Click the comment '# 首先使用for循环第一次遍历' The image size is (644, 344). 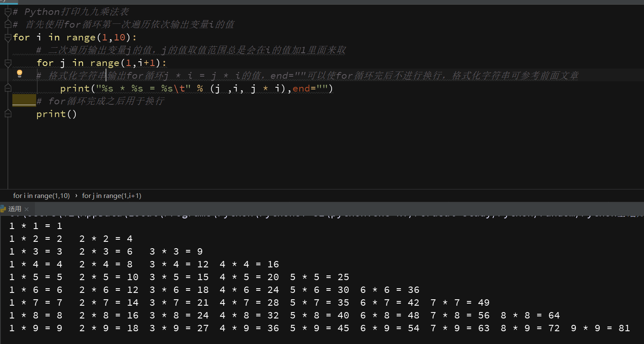click(124, 25)
